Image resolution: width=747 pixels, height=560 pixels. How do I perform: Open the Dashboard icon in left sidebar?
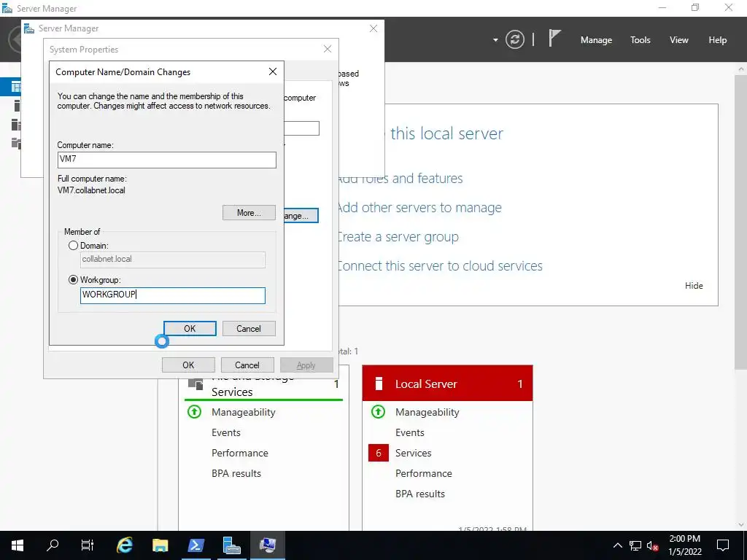(16, 87)
